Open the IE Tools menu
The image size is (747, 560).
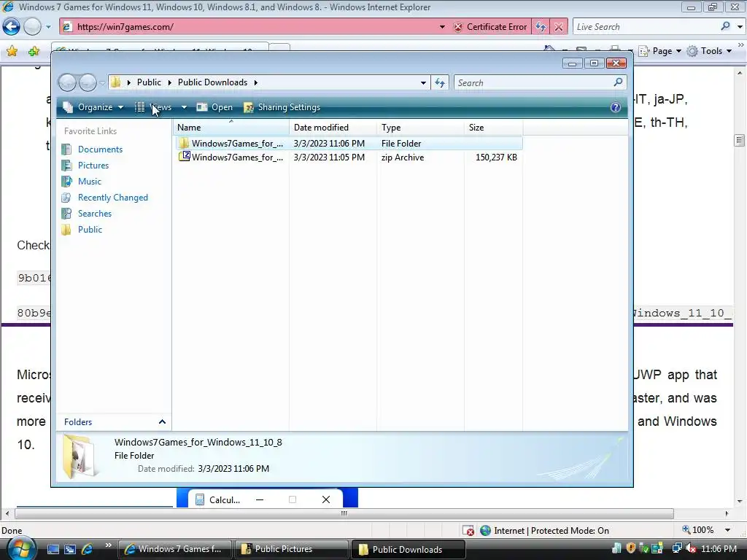tap(709, 51)
